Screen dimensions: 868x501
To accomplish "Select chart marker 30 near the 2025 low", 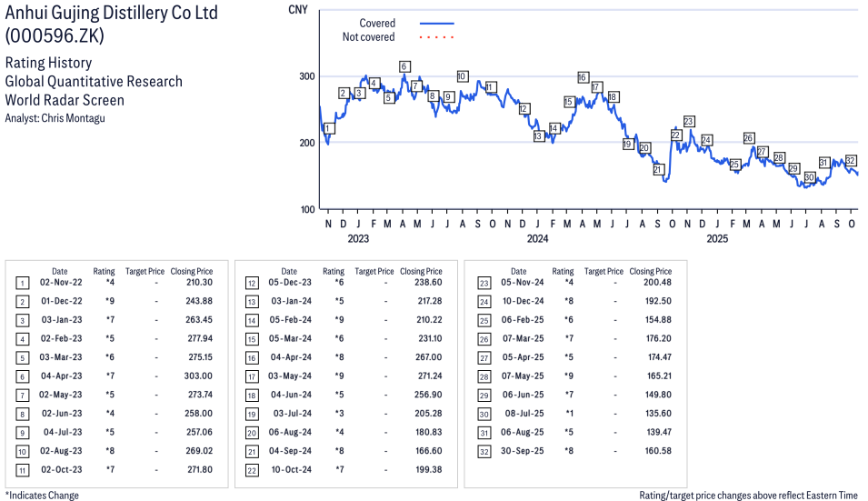I will [x=809, y=177].
